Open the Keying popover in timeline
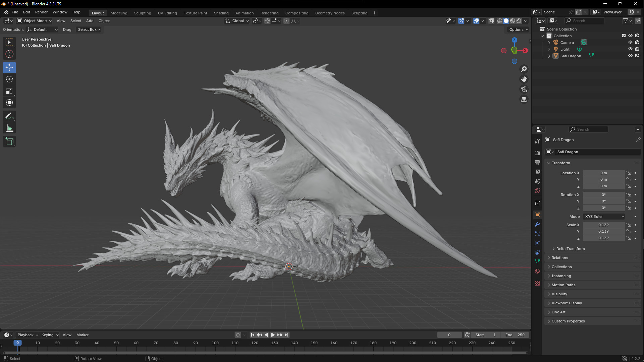Image resolution: width=644 pixels, height=362 pixels. pyautogui.click(x=50, y=335)
